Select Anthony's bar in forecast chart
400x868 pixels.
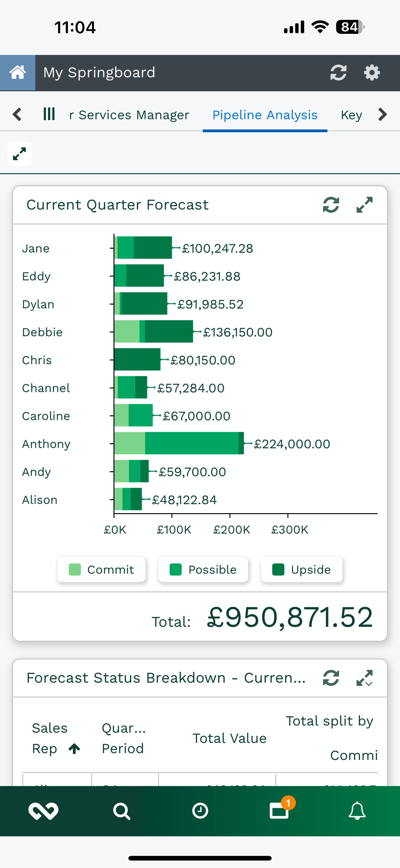point(179,443)
